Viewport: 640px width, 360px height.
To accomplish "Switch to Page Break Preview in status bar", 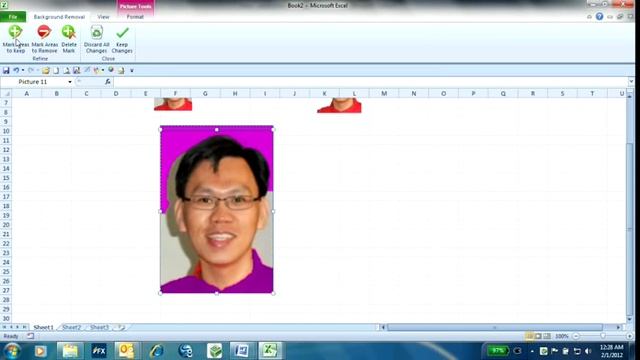I will point(547,336).
